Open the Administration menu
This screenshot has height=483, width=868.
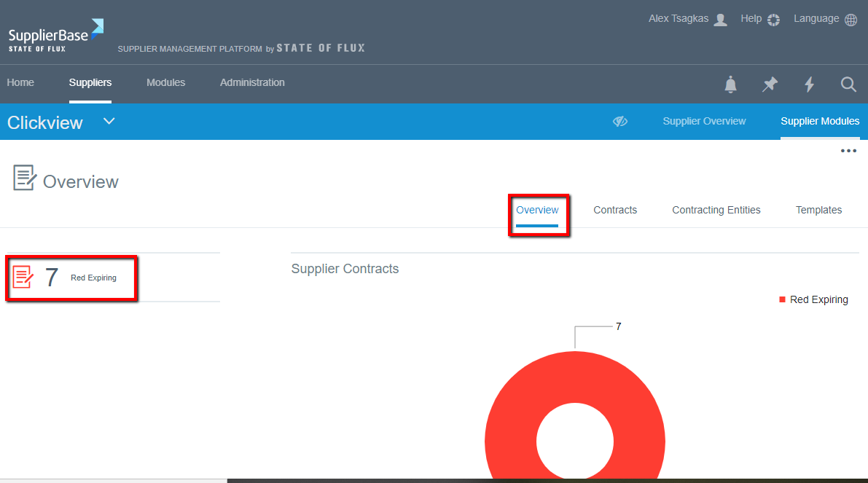252,82
